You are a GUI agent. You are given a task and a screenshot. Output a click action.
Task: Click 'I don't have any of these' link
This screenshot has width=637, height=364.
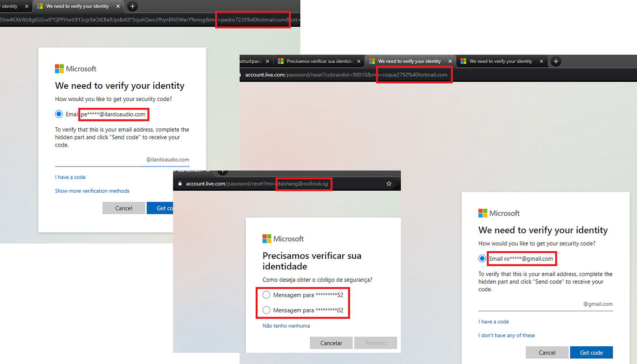point(507,335)
